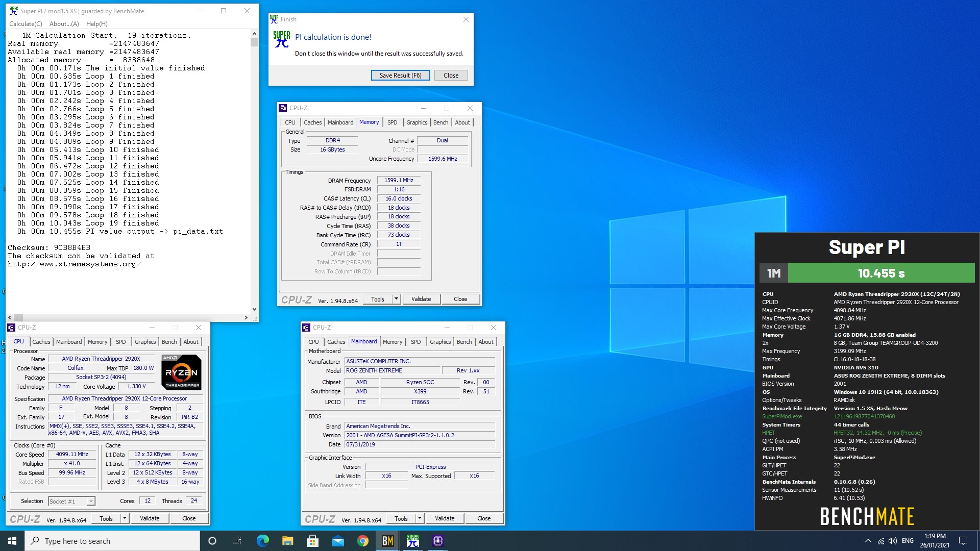
Task: Open Microsoft Store from taskbar
Action: [x=312, y=541]
